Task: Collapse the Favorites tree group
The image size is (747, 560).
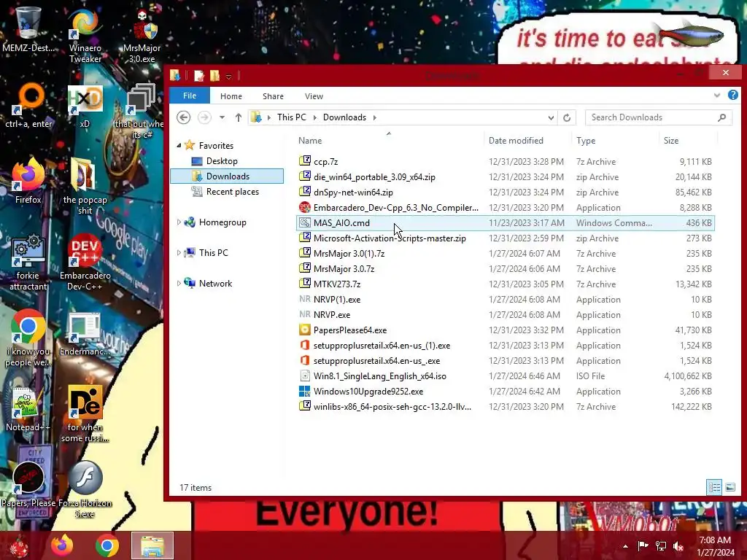Action: 179,146
